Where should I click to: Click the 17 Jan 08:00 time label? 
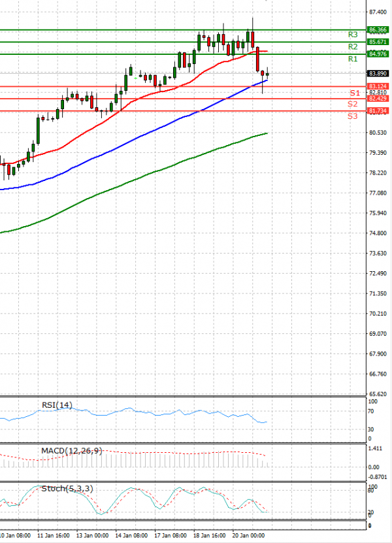pos(171,535)
